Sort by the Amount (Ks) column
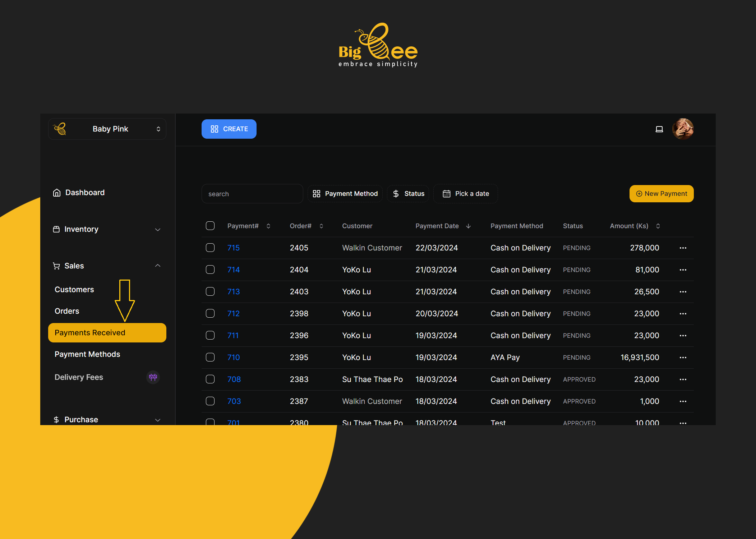The image size is (756, 539). [658, 226]
